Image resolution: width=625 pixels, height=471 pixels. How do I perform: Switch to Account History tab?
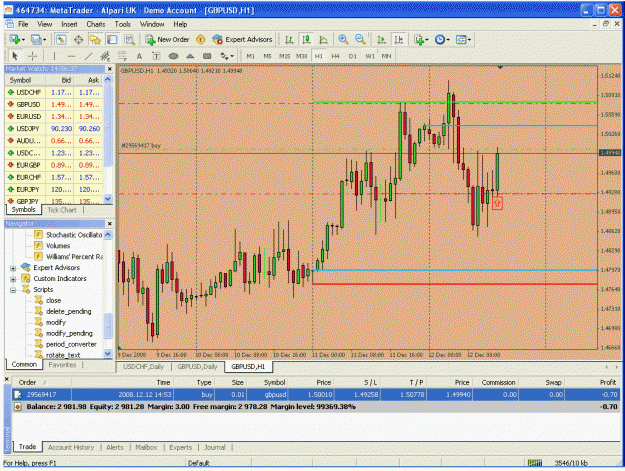click(71, 447)
